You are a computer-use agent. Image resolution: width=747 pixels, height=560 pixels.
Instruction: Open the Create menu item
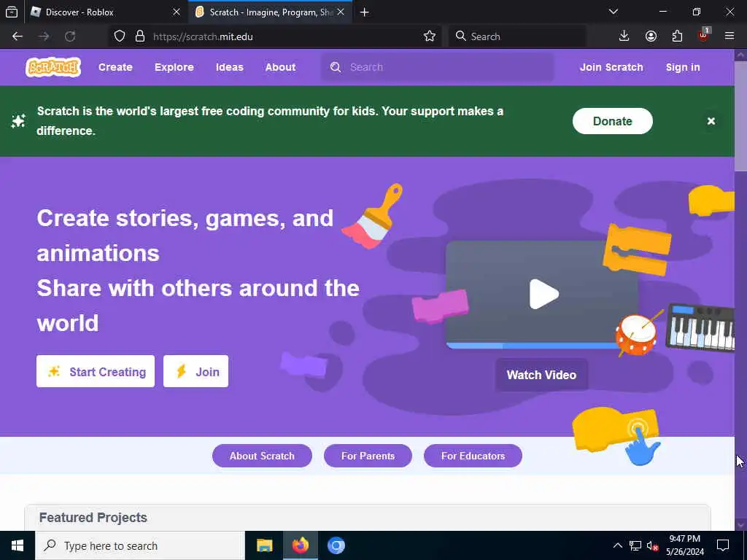click(x=115, y=67)
